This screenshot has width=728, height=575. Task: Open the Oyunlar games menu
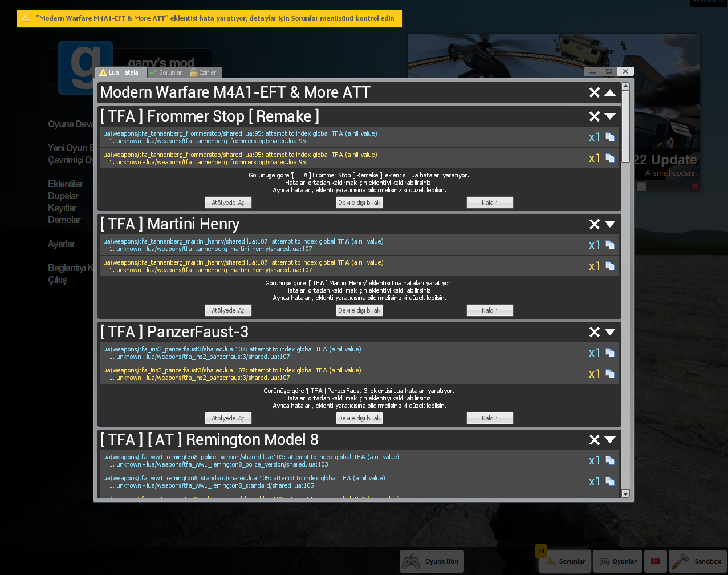click(x=617, y=561)
